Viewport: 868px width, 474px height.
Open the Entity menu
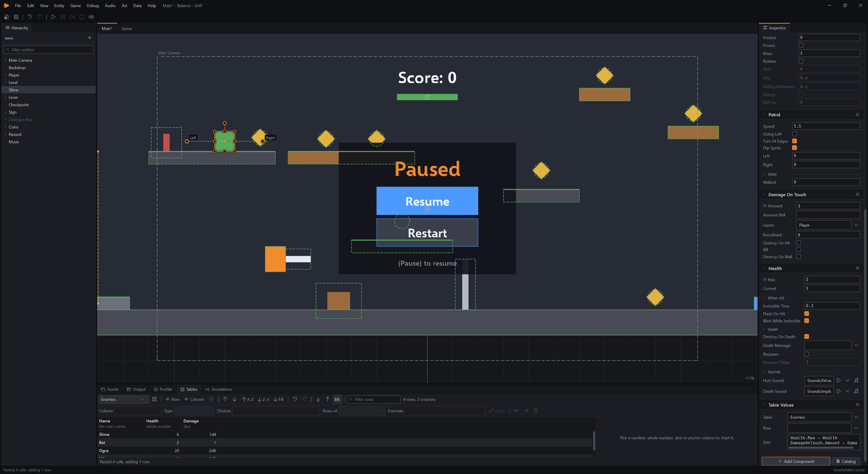59,5
